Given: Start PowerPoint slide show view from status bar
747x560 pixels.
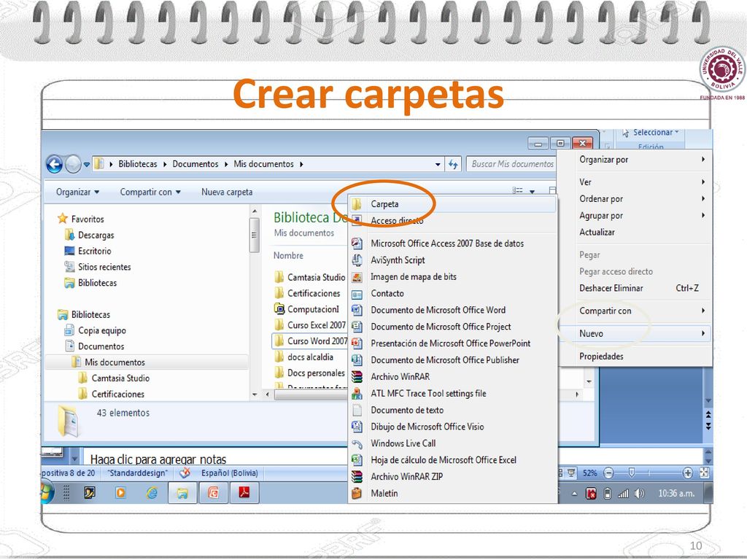Looking at the screenshot, I should tap(570, 472).
